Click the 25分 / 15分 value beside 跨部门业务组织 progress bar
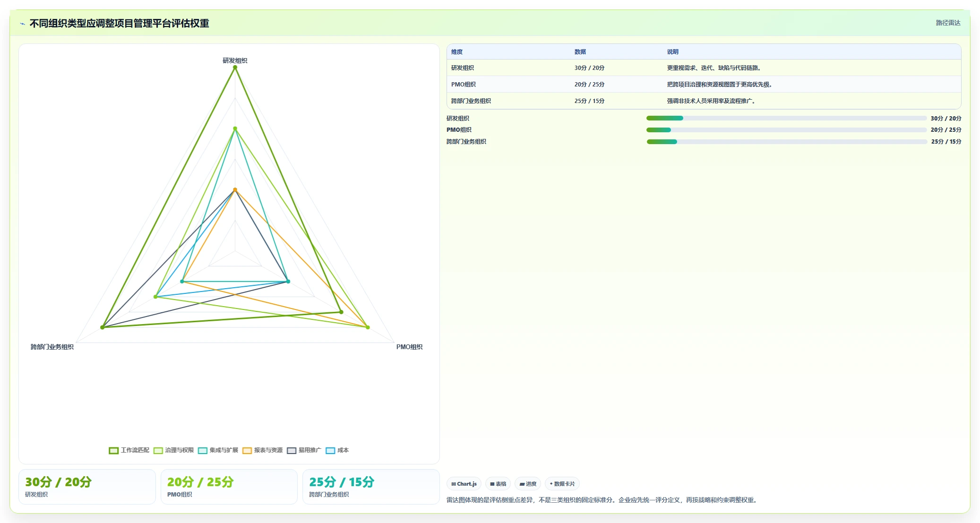The width and height of the screenshot is (980, 523). pyautogui.click(x=946, y=142)
